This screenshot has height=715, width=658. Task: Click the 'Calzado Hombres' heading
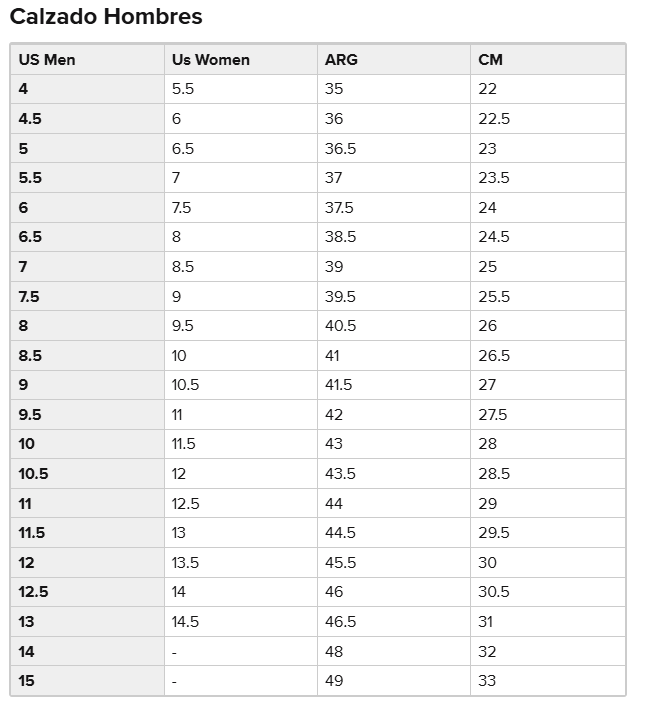pos(106,17)
